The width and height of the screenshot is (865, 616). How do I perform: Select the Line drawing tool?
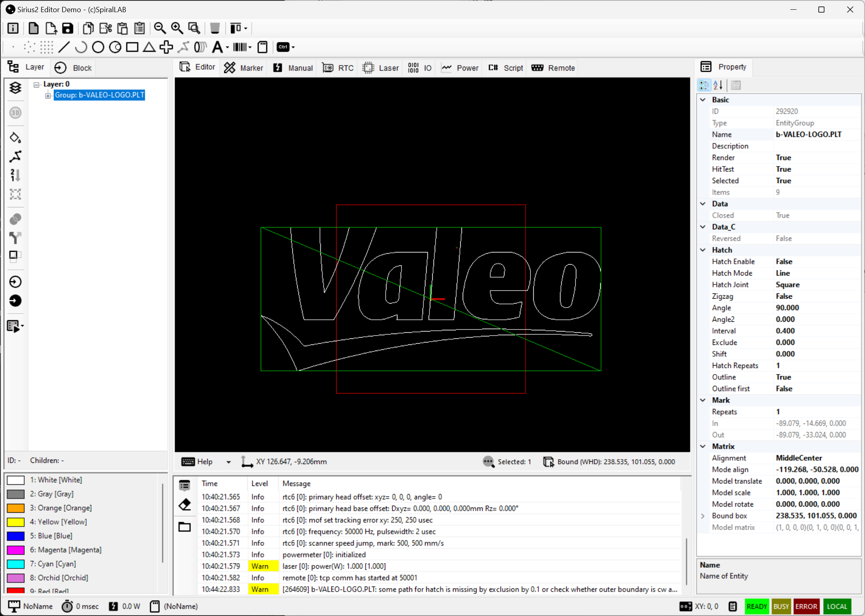tap(64, 47)
